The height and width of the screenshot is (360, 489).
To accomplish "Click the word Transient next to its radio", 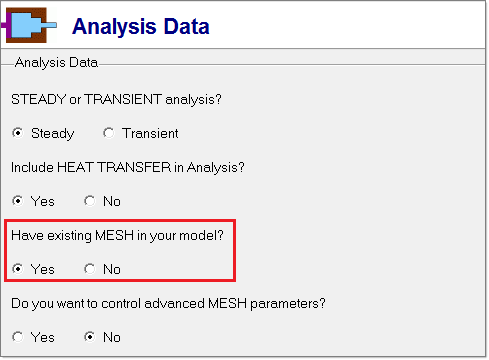I will tap(150, 133).
